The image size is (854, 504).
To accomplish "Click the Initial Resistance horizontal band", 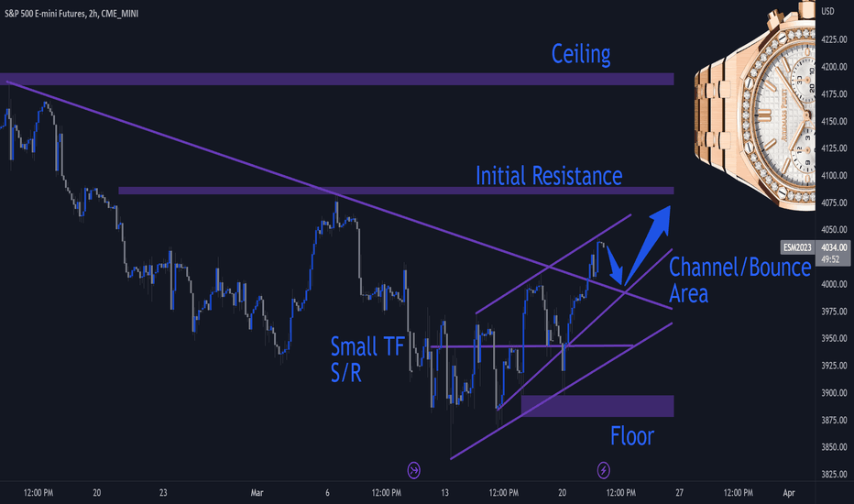I will [396, 191].
